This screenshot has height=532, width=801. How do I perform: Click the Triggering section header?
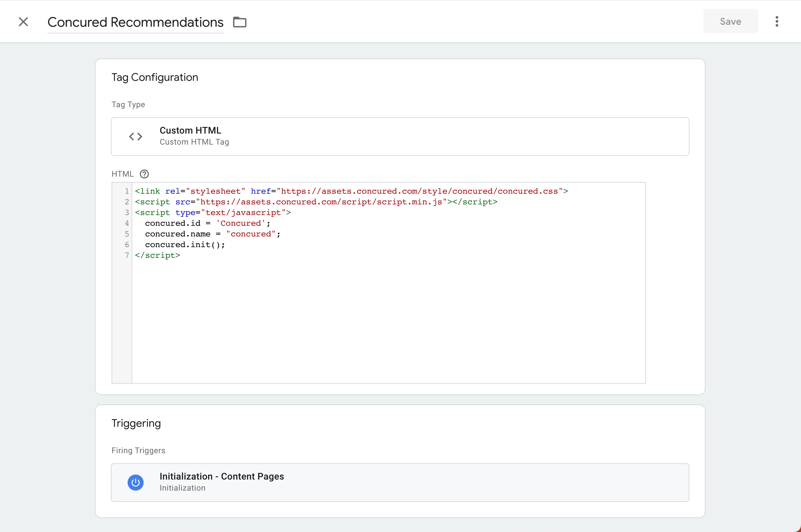(x=136, y=423)
